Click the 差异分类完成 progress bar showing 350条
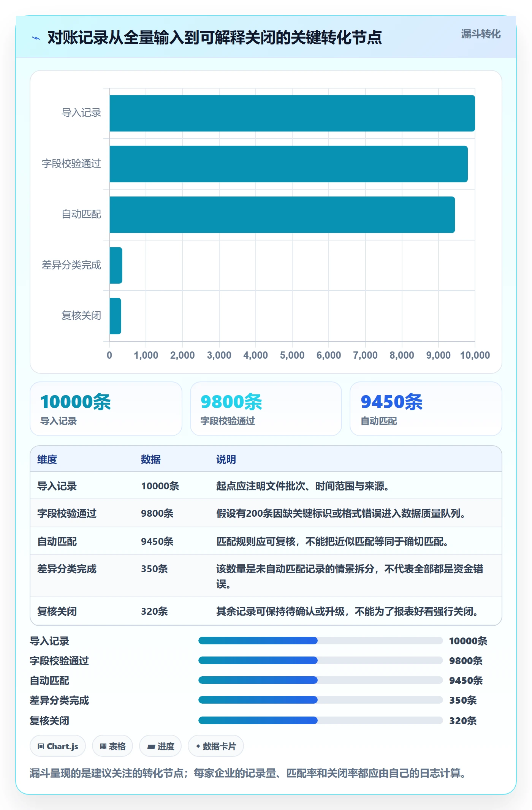This screenshot has width=532, height=810. click(320, 700)
